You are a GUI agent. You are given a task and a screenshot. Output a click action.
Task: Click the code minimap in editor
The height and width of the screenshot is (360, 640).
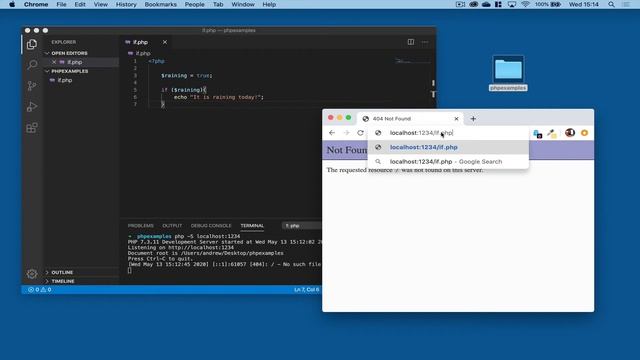tap(412, 62)
